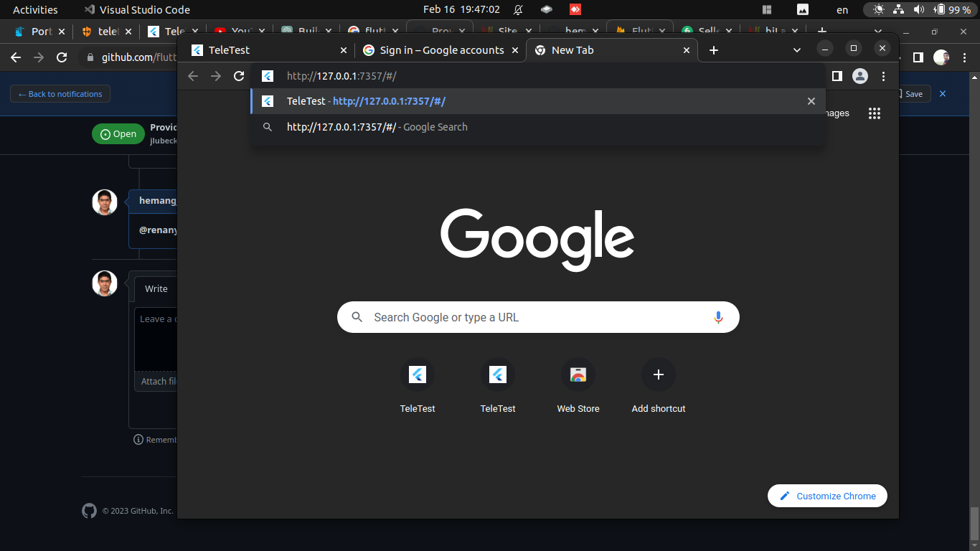Toggle do-not-disturb via the muted bell icon

[517, 9]
